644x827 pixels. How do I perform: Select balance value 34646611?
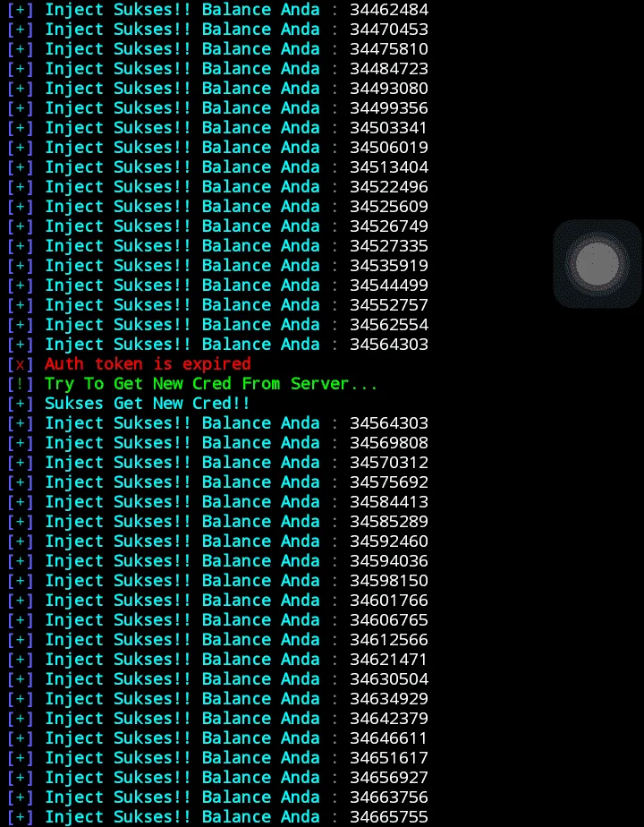pos(389,737)
